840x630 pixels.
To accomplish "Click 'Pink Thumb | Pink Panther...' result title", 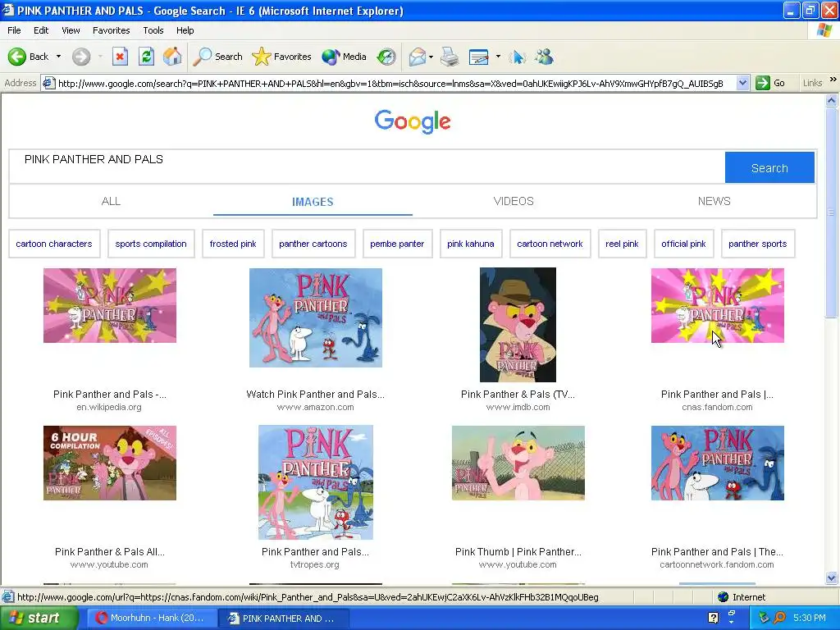I will coord(518,552).
